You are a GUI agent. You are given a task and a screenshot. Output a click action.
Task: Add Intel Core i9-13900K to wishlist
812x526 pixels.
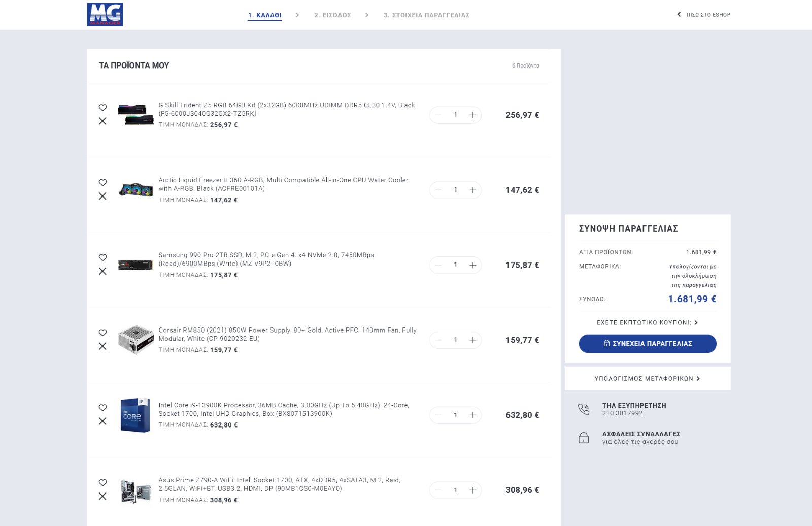click(103, 408)
